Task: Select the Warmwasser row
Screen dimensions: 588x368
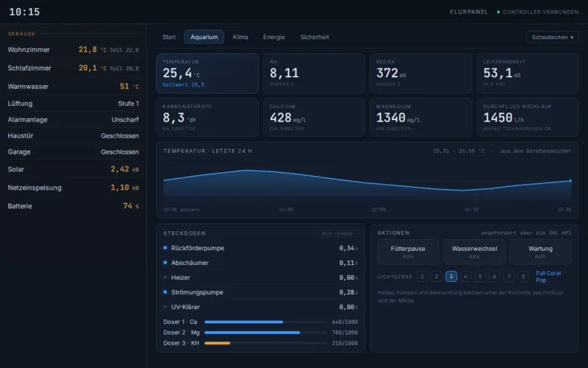Action: pyautogui.click(x=73, y=86)
